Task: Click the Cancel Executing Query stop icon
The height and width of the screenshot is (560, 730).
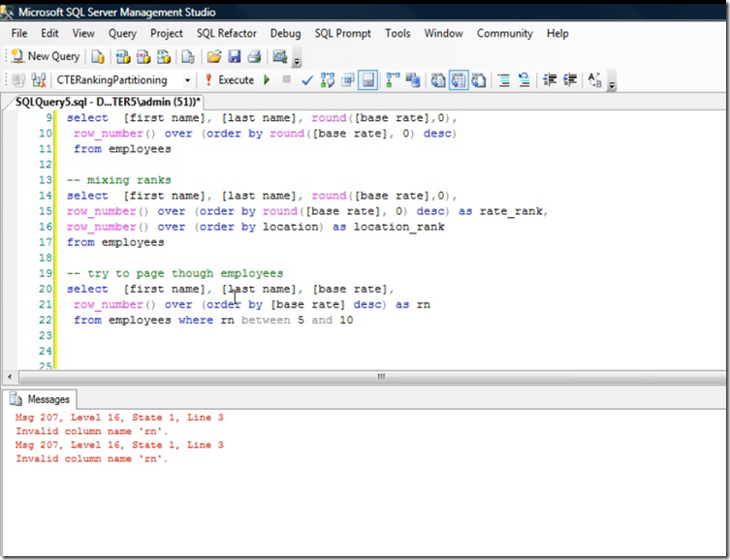Action: pos(287,80)
